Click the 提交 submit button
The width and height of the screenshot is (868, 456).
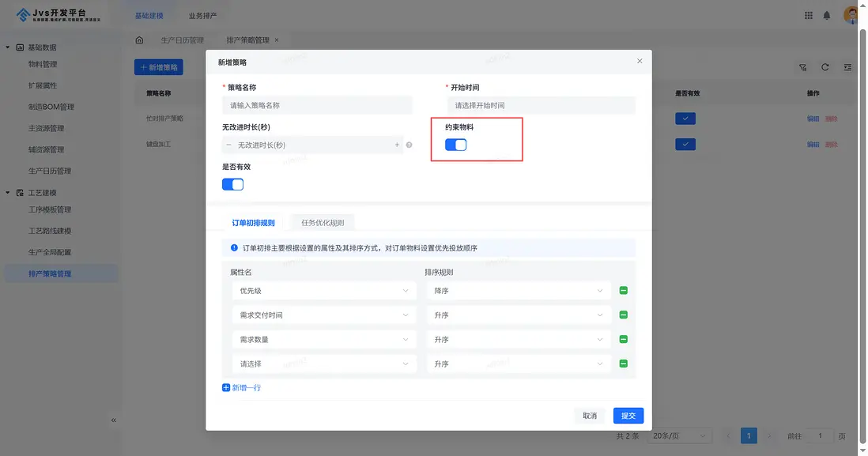point(628,415)
